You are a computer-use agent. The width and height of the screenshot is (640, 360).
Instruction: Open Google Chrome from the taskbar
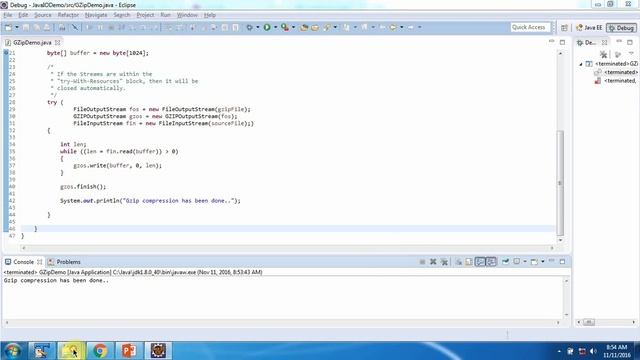[100, 351]
